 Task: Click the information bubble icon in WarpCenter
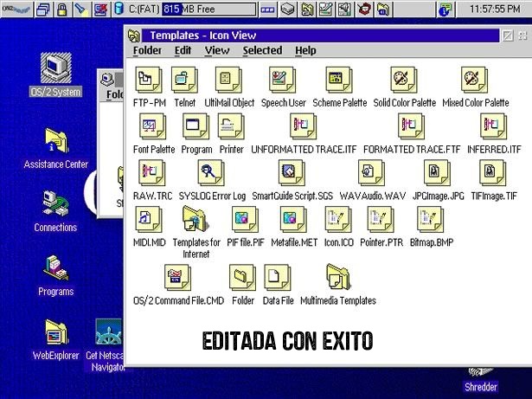(x=445, y=10)
